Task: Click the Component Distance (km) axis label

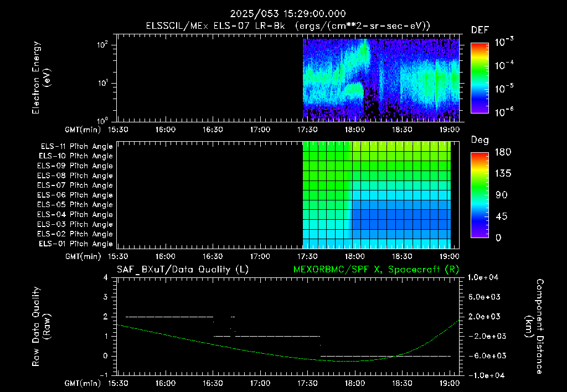Action: (x=534, y=327)
